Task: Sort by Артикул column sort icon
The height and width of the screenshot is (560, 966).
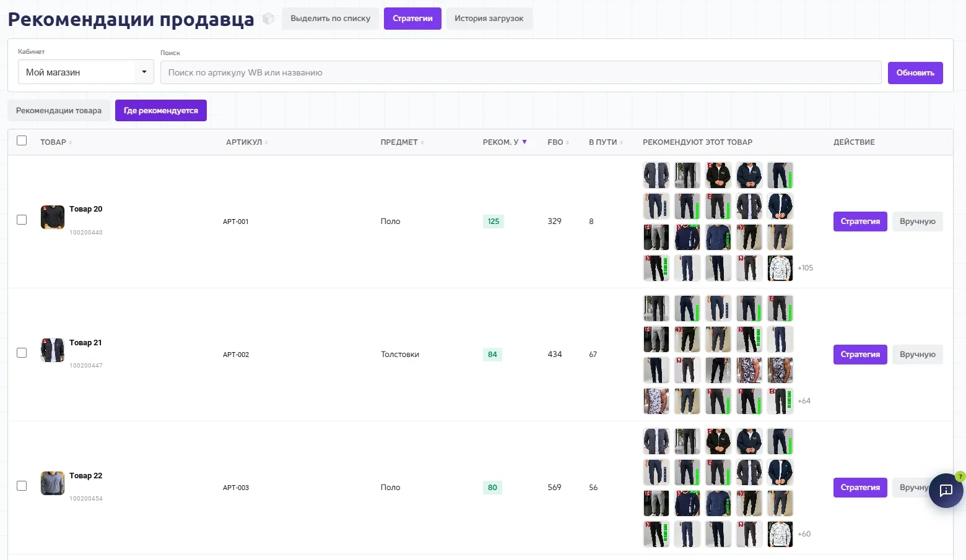Action: 266,143
